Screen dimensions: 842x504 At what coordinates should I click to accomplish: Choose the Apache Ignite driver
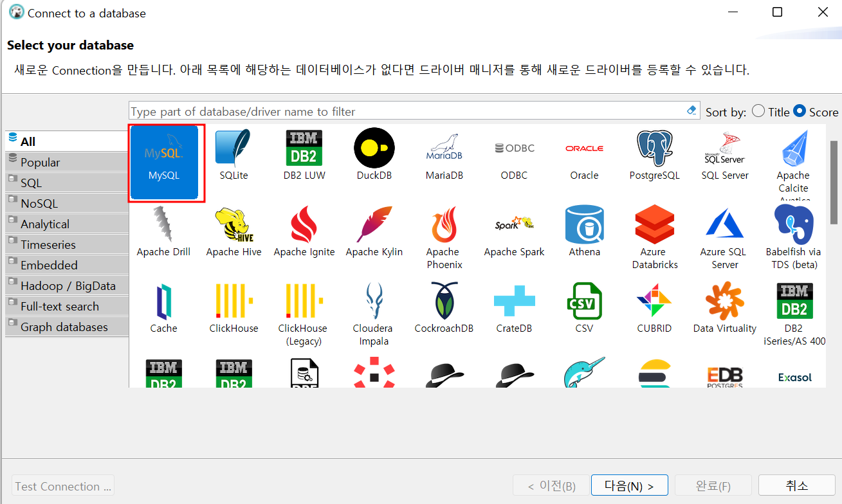(304, 231)
